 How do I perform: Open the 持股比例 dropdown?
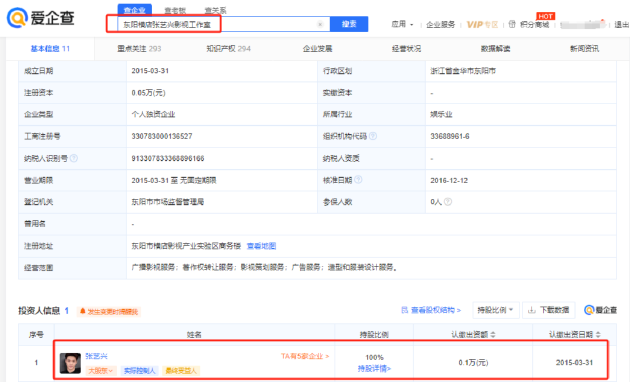(x=495, y=310)
